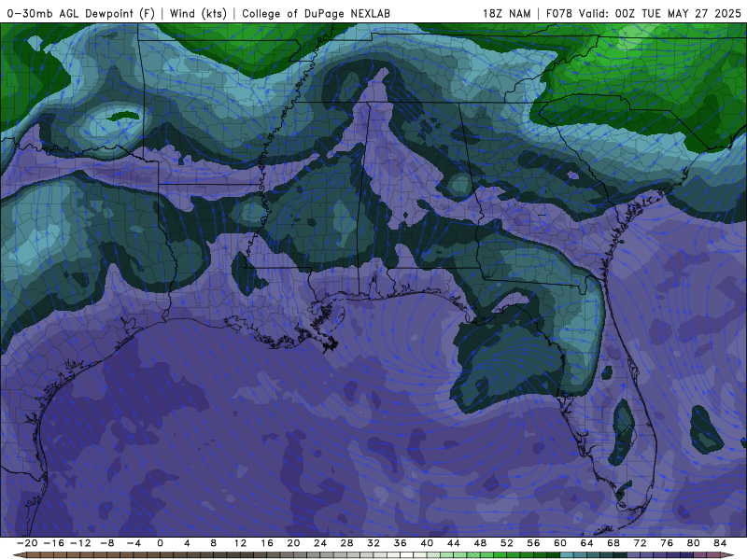Click the 'F078' forecast hour text
747x560 pixels.
(559, 13)
